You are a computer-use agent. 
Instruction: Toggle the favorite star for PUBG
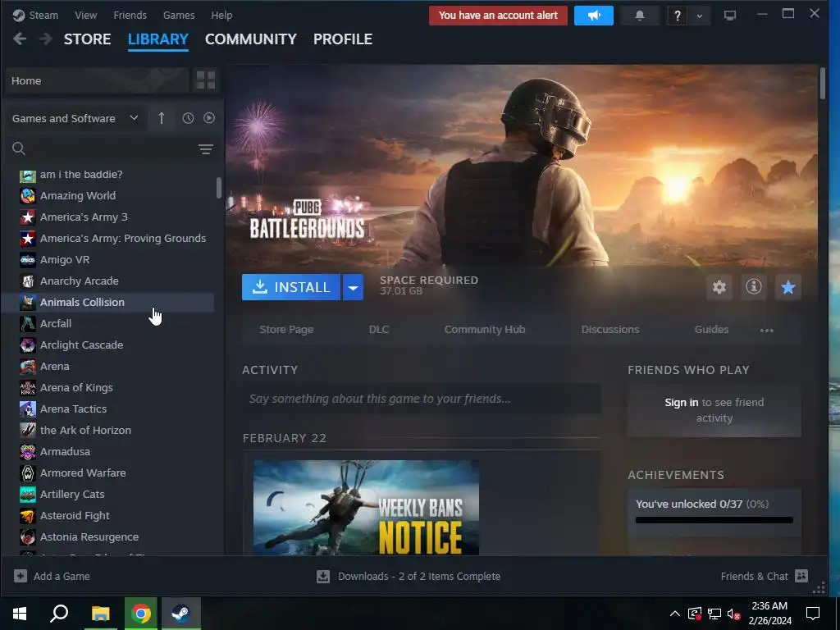coord(788,287)
